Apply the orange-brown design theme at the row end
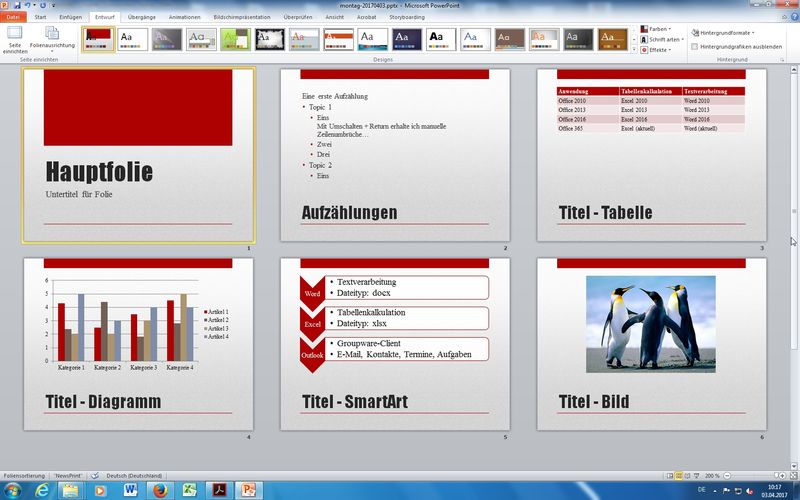This screenshot has width=800, height=500. pos(613,39)
